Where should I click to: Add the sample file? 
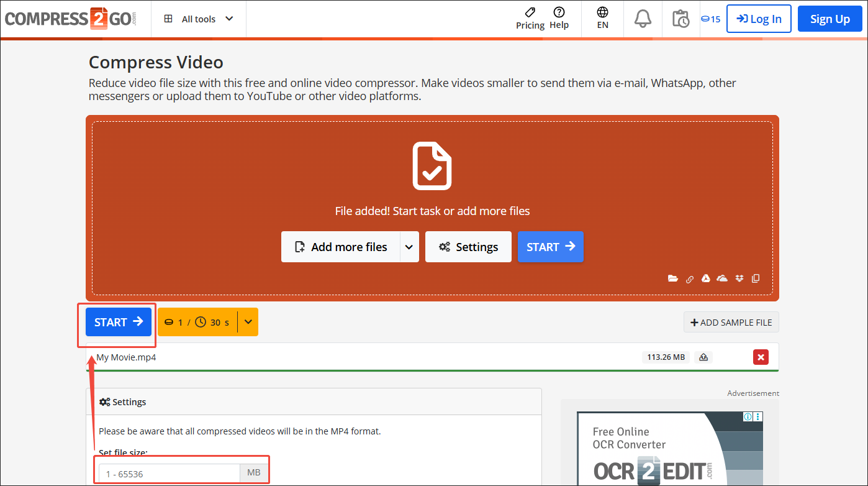[x=731, y=322]
